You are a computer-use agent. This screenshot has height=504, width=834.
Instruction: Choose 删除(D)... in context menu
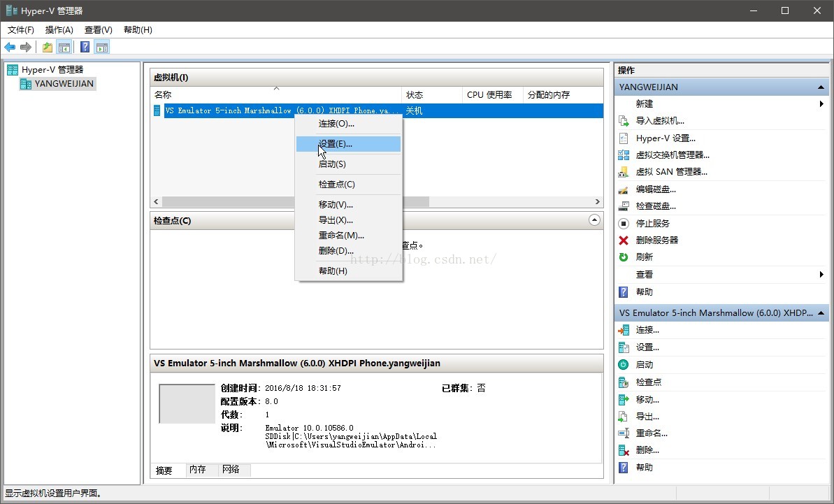point(348,251)
